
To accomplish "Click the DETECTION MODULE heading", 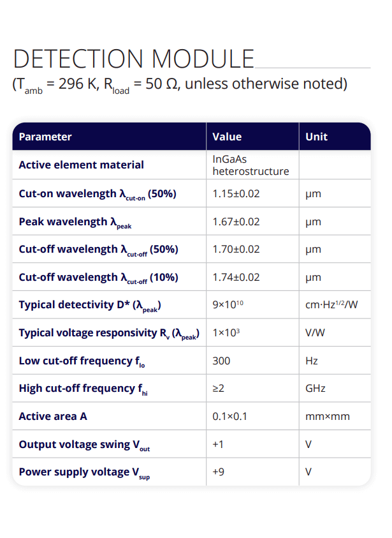I will click(134, 59).
